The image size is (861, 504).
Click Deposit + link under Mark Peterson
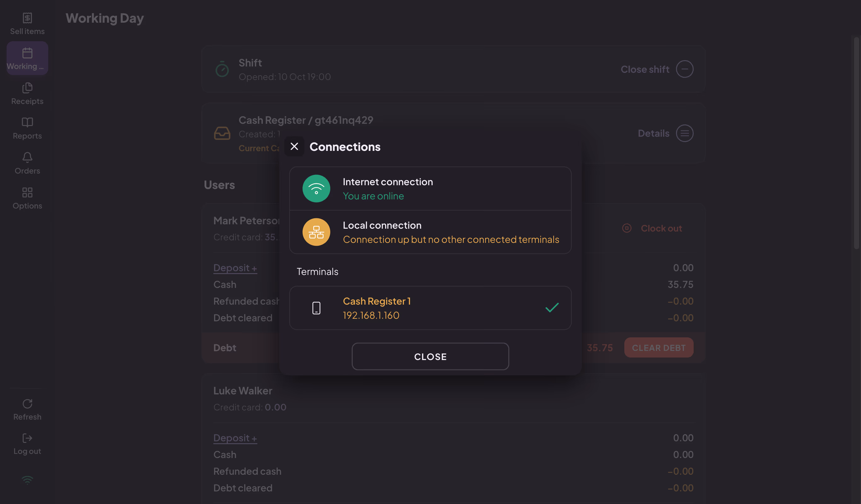pyautogui.click(x=235, y=268)
